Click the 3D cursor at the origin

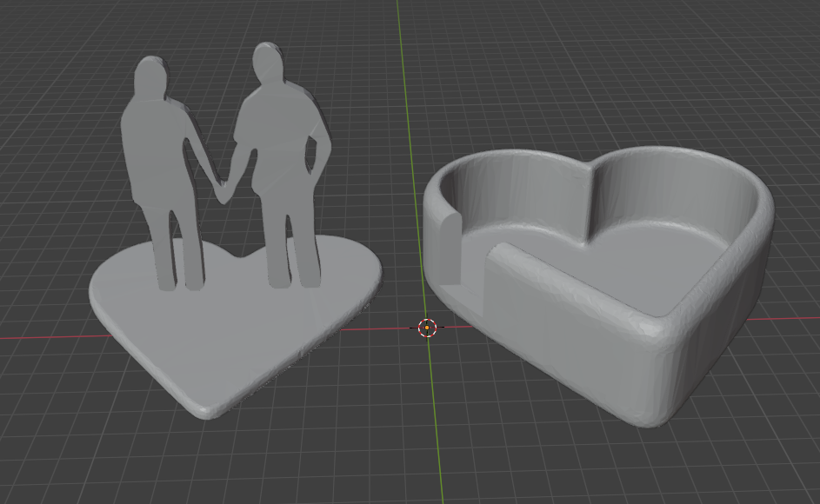click(x=427, y=328)
